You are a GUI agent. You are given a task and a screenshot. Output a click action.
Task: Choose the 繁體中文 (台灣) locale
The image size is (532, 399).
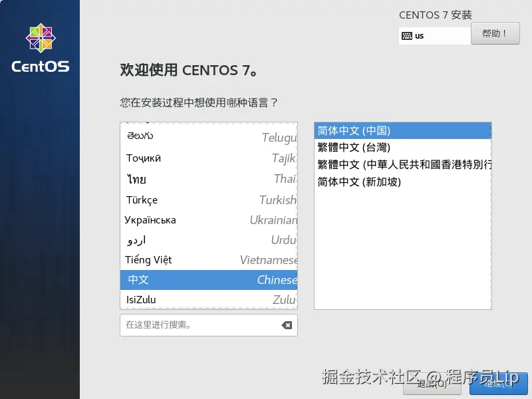(x=399, y=148)
